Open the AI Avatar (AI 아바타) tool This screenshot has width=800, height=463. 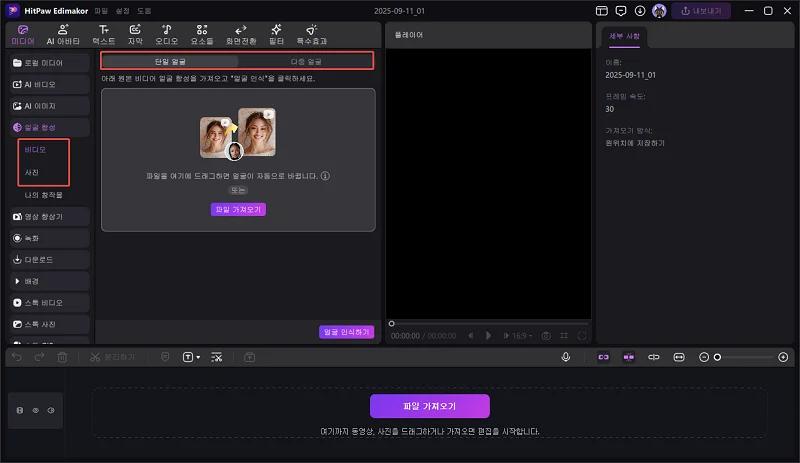coord(63,35)
